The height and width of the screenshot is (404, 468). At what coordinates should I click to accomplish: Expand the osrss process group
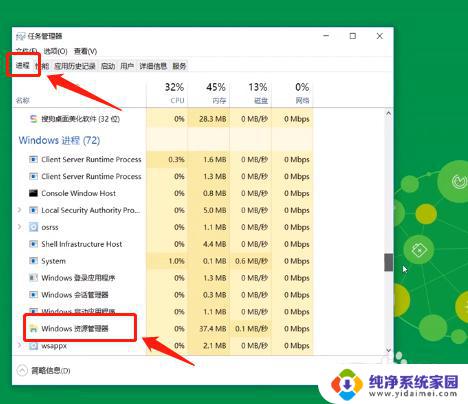(x=19, y=227)
